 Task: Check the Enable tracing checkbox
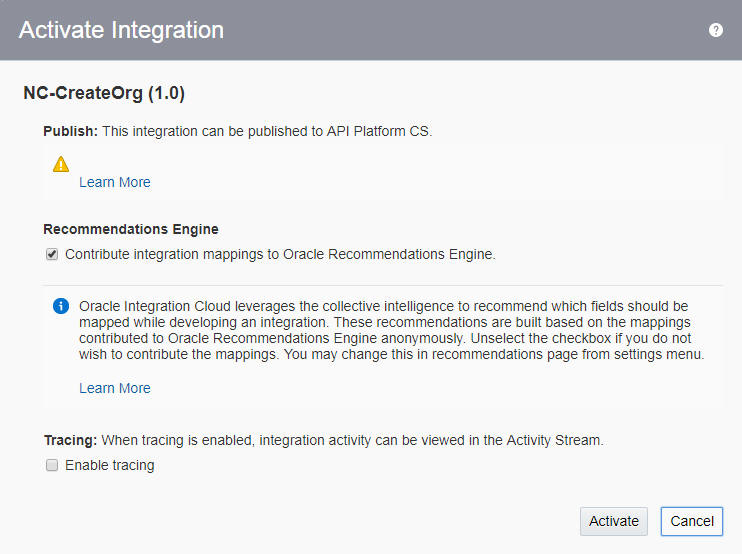[52, 465]
